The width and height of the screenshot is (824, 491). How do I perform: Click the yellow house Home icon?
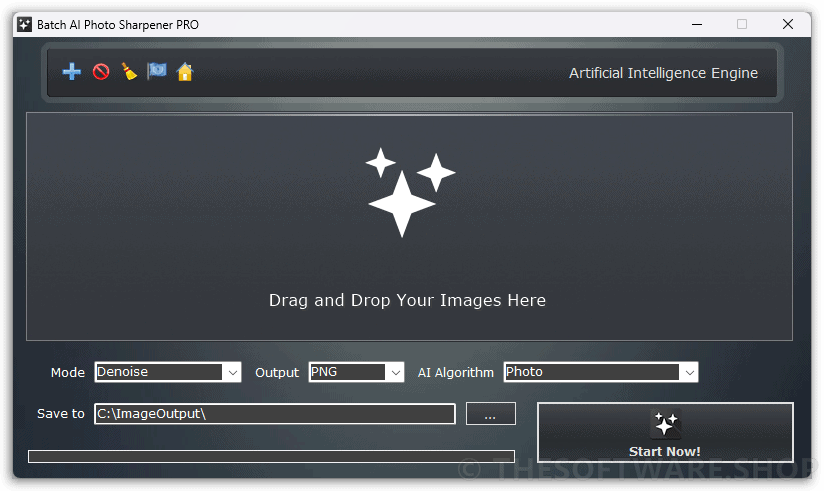184,71
